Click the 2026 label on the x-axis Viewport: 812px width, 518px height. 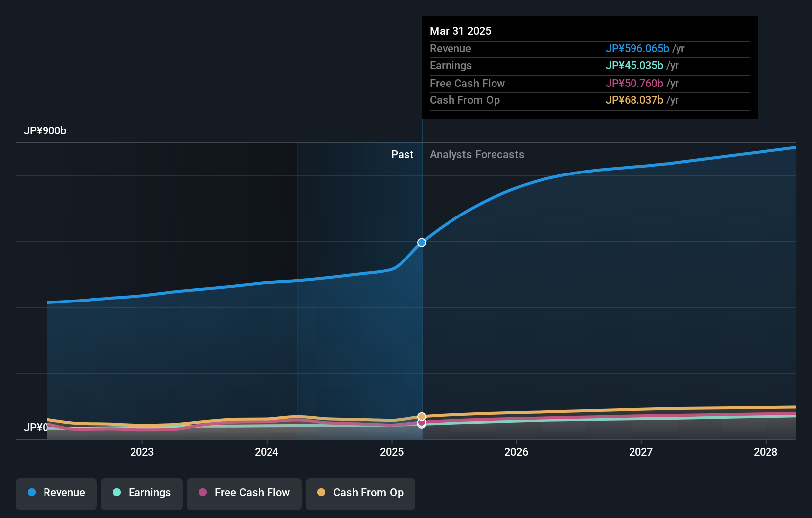click(516, 451)
